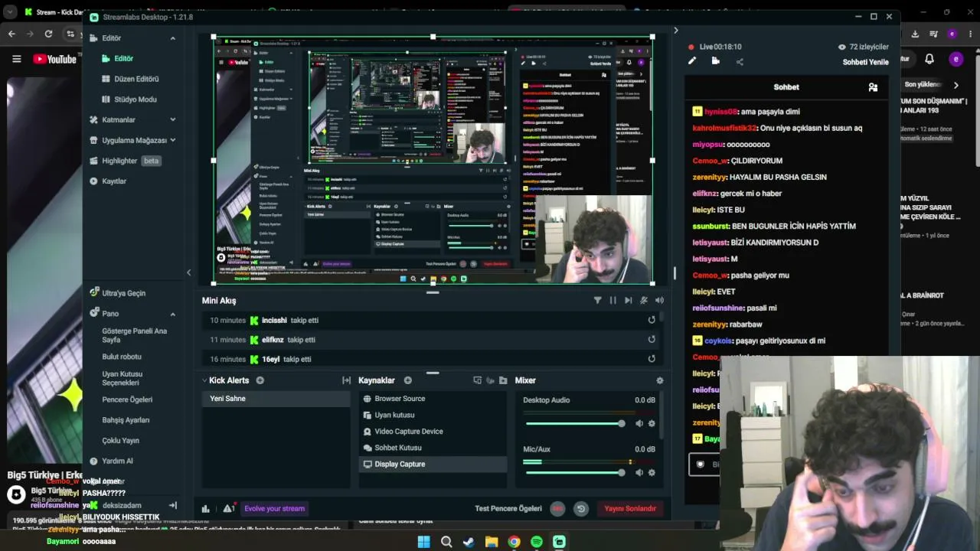The width and height of the screenshot is (980, 551).
Task: Open Mixer advanced audio settings gear
Action: (x=660, y=380)
